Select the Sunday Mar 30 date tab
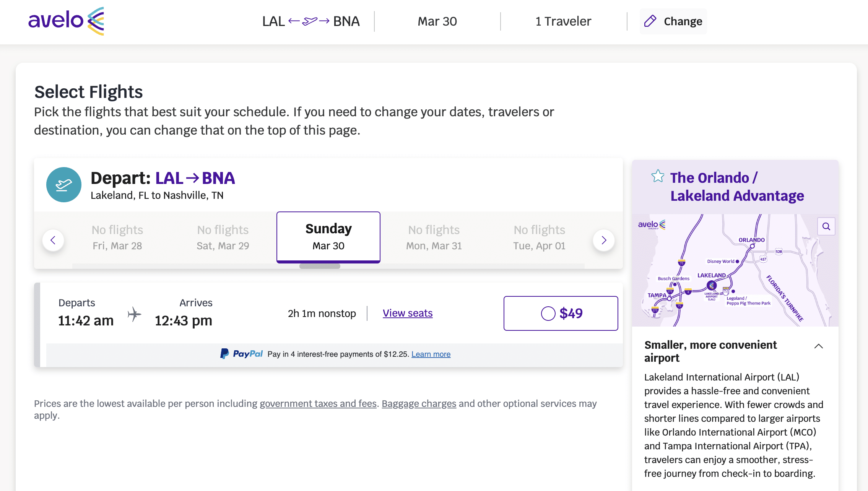 (x=328, y=237)
